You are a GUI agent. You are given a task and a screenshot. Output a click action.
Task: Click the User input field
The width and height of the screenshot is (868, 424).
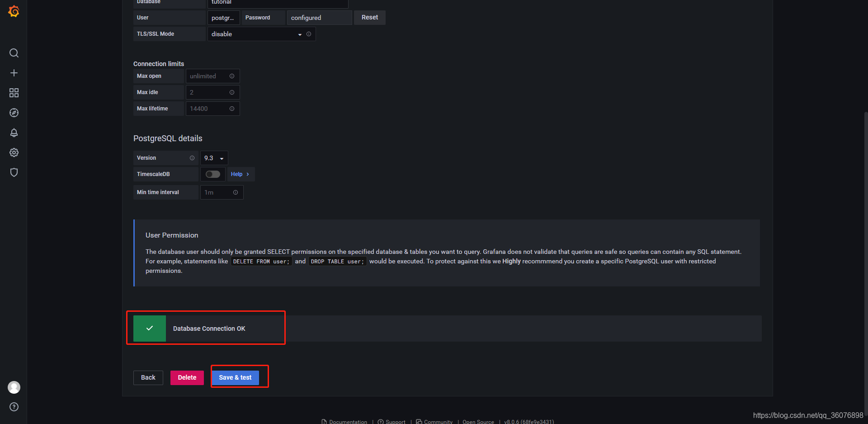click(x=223, y=18)
